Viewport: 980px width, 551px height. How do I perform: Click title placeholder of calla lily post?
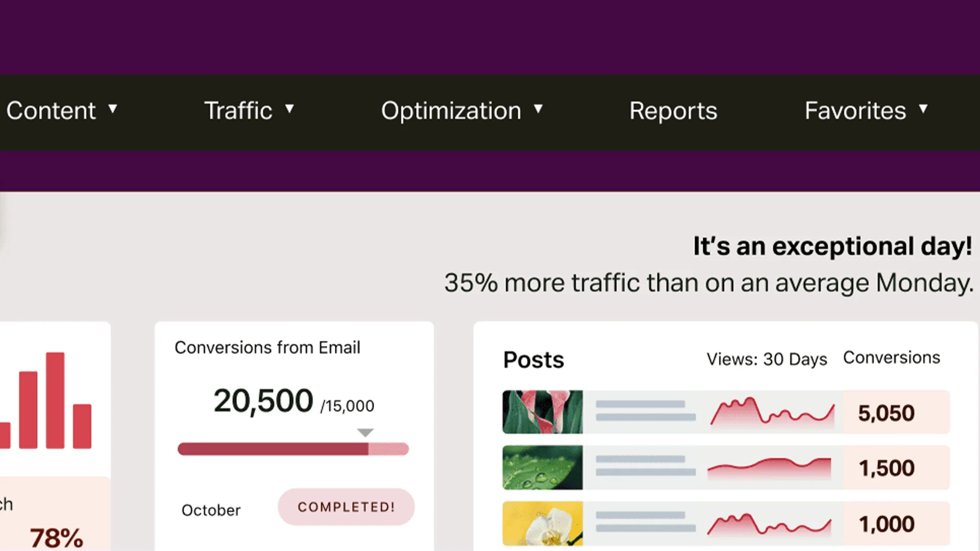pos(646,411)
